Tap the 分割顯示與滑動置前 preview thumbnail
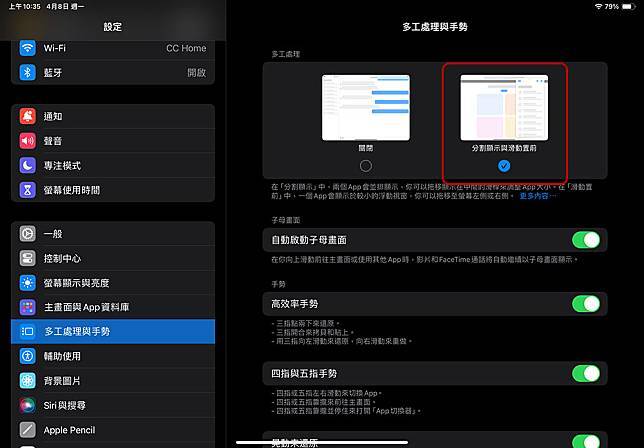The image size is (644, 448). (x=504, y=108)
